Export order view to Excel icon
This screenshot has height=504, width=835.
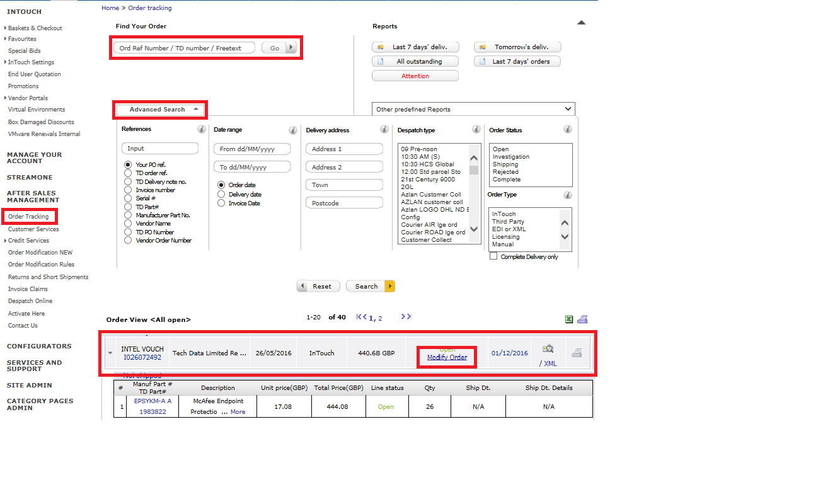568,319
